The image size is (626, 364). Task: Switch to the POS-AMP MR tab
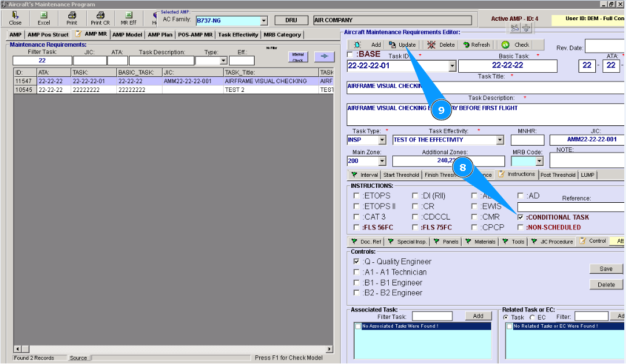(195, 35)
